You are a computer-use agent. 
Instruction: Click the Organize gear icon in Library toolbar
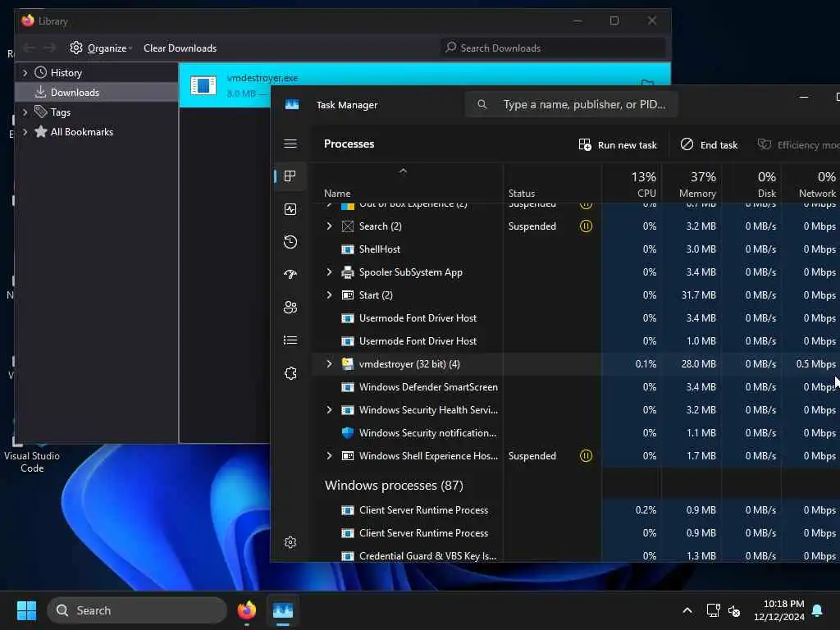[x=76, y=48]
